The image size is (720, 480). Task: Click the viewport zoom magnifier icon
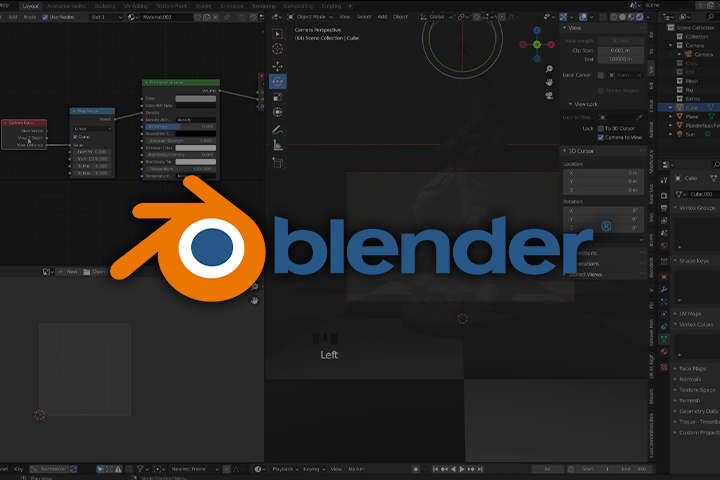click(549, 69)
